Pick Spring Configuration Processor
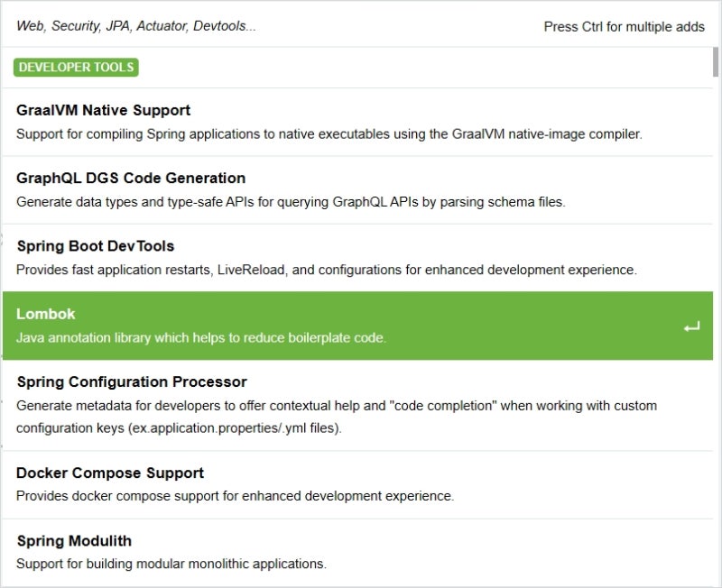Image resolution: width=722 pixels, height=588 pixels. point(357,405)
